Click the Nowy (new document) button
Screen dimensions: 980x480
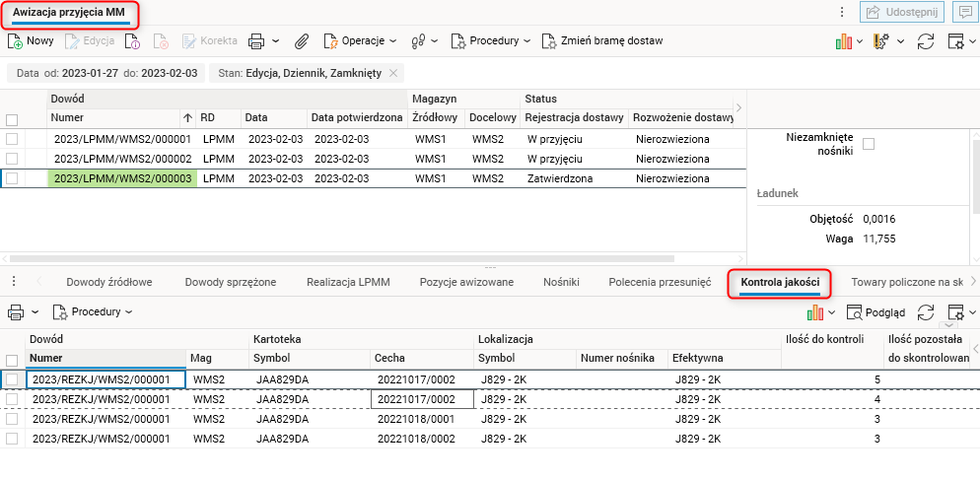tap(31, 41)
